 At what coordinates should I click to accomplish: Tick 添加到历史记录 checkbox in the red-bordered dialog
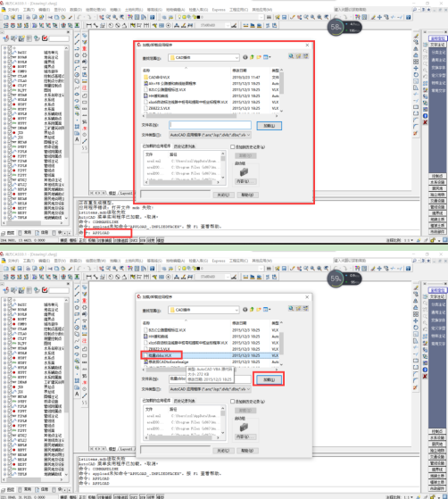(233, 147)
